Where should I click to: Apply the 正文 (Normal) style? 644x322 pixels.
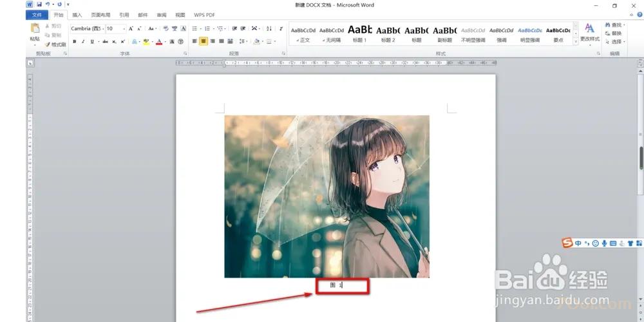coord(303,35)
